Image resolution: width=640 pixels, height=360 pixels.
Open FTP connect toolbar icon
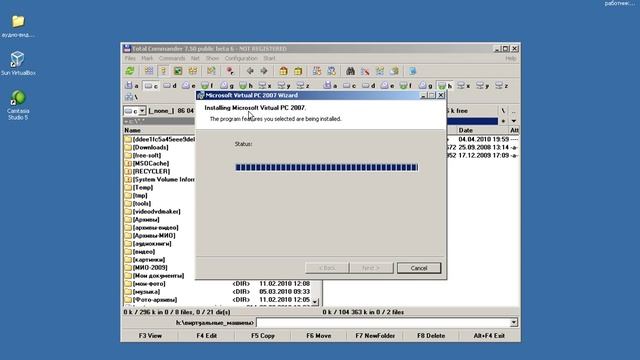pos(317,71)
